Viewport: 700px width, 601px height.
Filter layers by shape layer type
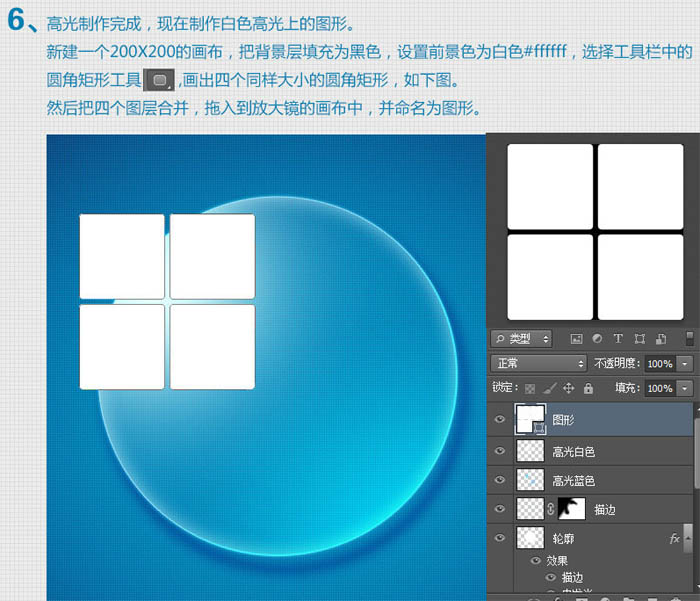639,339
